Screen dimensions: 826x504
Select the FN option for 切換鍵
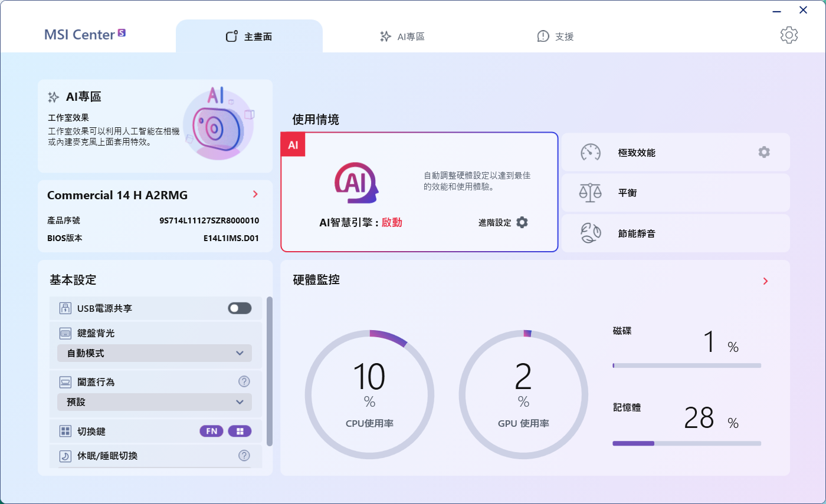(x=211, y=431)
